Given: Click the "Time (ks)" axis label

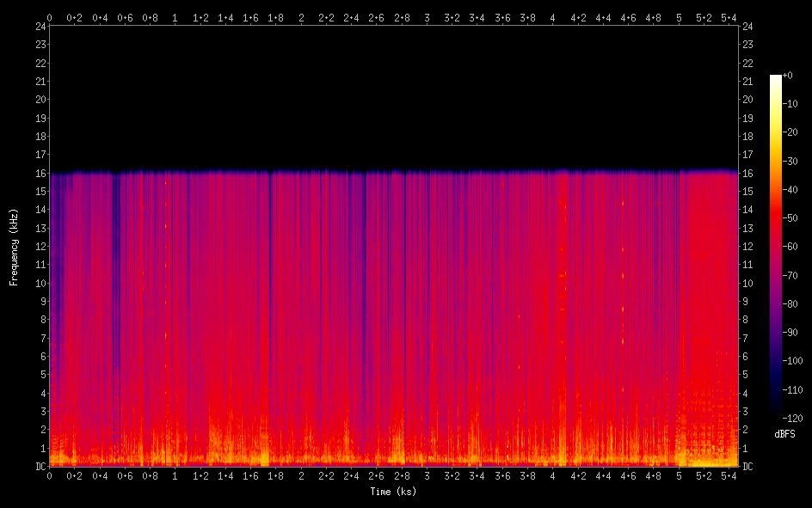Looking at the screenshot, I should click(393, 492).
